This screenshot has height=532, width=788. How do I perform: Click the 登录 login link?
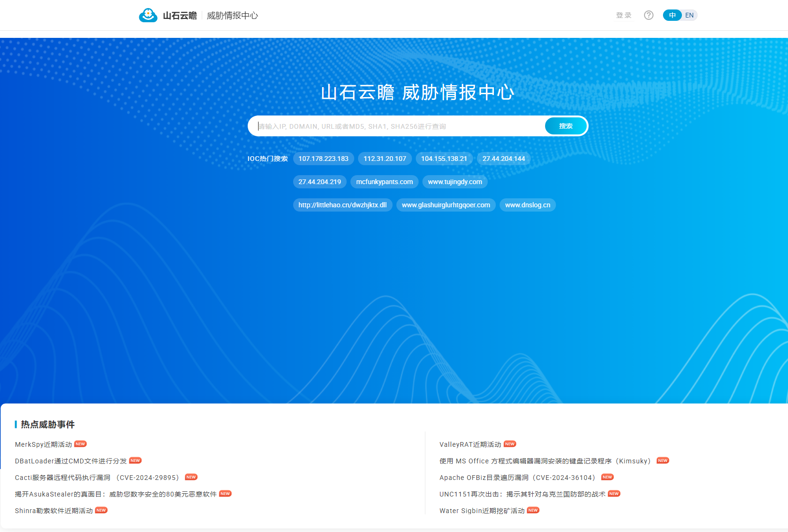623,15
